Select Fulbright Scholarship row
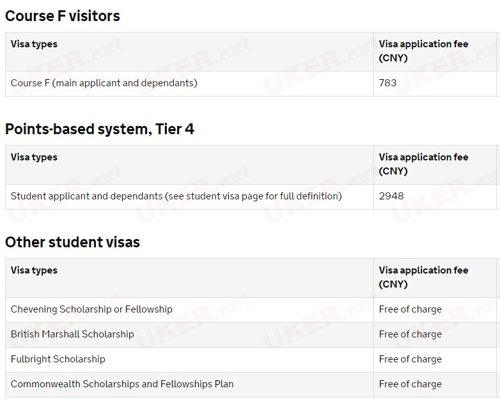Viewport: 500px width, 402px height. [252, 360]
